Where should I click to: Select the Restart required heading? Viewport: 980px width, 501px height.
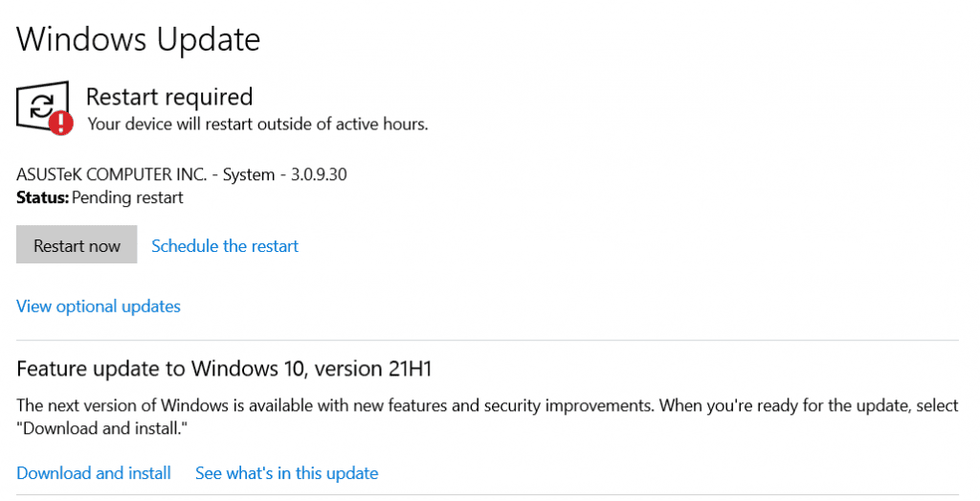click(169, 97)
